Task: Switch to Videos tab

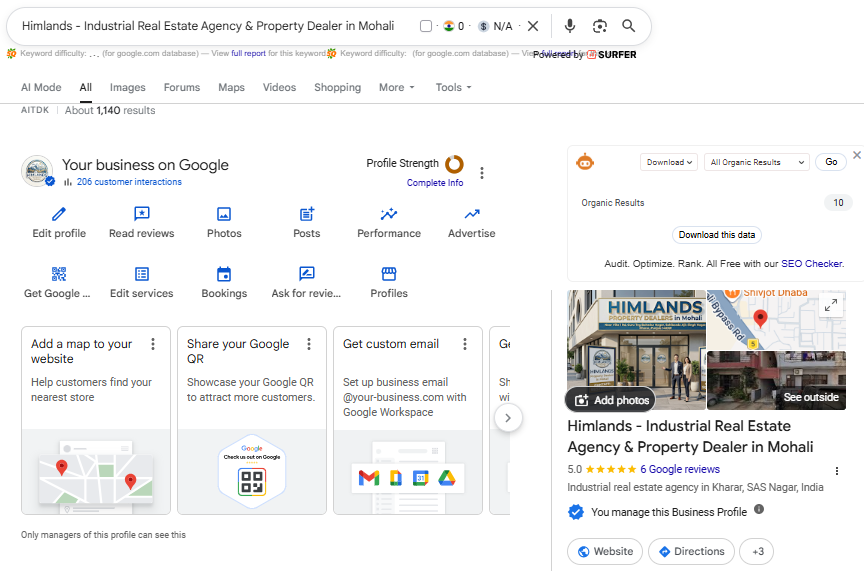Action: [279, 87]
